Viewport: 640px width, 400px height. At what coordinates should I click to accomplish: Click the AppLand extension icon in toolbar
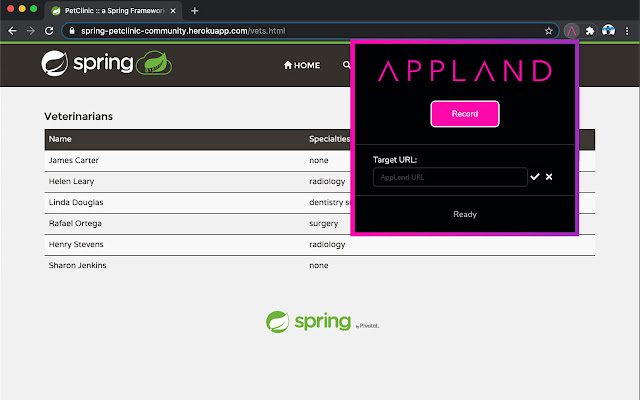571,31
